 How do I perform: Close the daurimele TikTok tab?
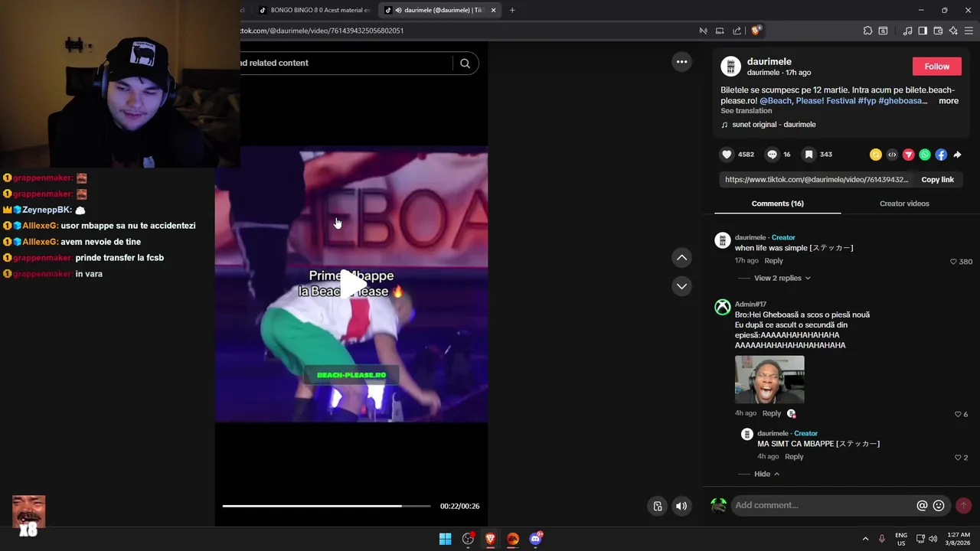[x=493, y=10]
